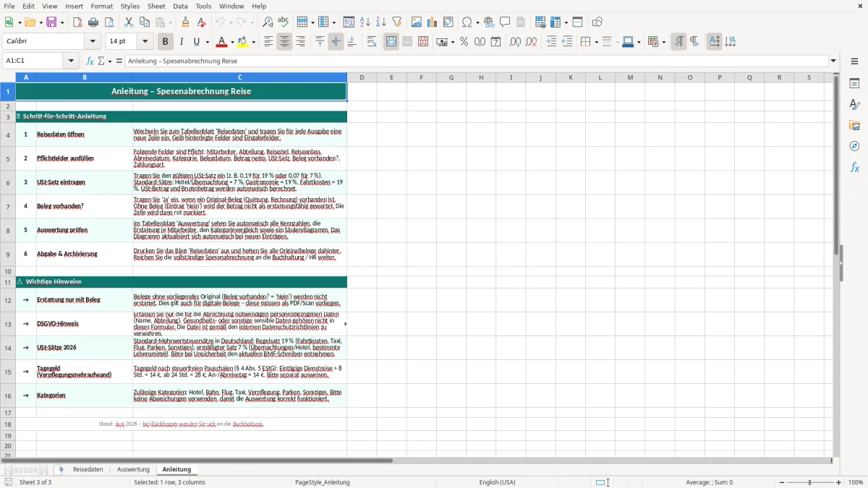Switch to the Auswertung sheet tab
Viewport: 868px width, 488px height.
[x=133, y=470]
